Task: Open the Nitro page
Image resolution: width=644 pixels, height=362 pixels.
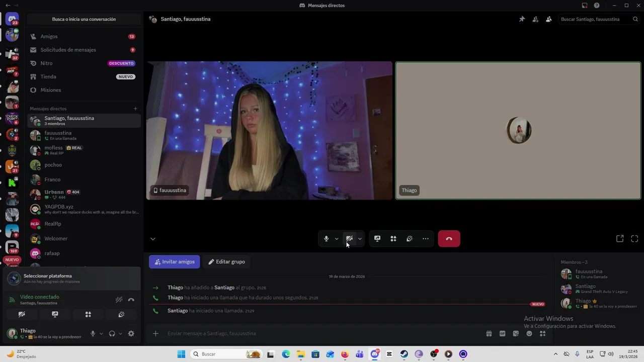Action: click(x=84, y=63)
